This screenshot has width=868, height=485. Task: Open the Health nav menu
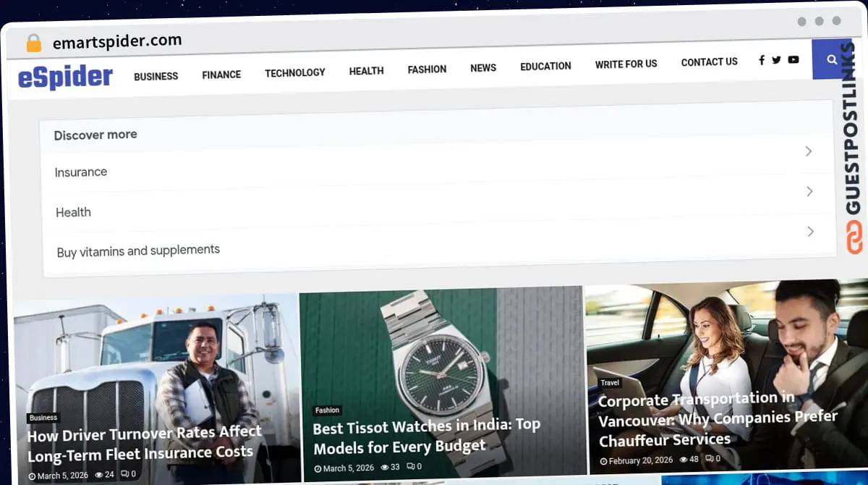(366, 71)
